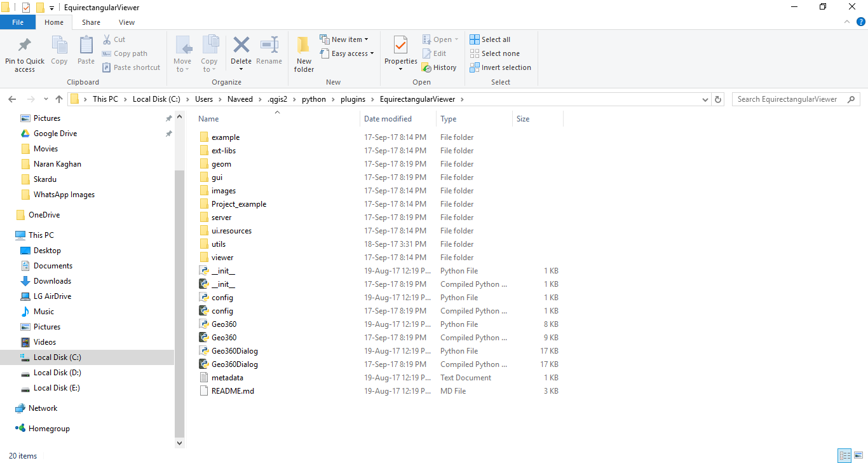Image resolution: width=868 pixels, height=463 pixels.
Task: Open Properties from the ribbon
Action: click(400, 53)
